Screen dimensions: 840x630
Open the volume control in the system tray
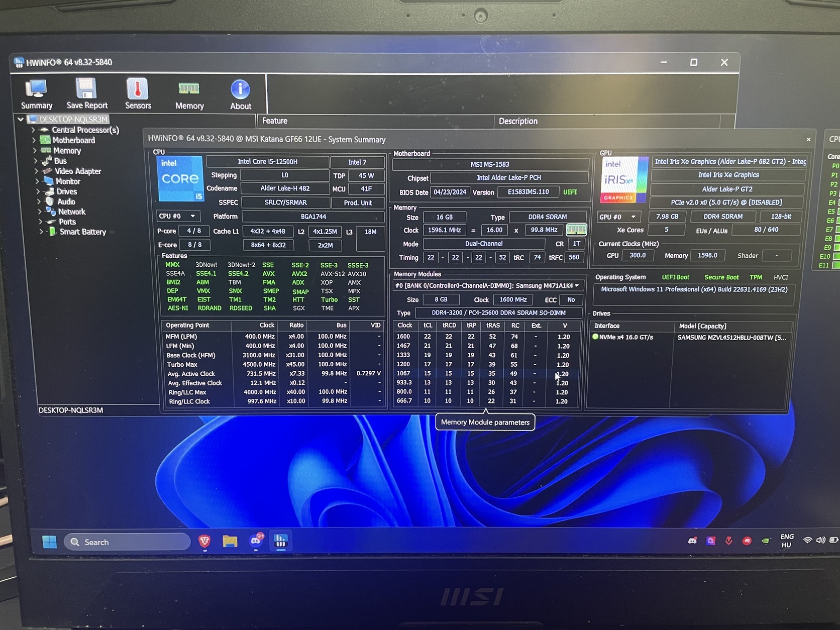tap(820, 540)
